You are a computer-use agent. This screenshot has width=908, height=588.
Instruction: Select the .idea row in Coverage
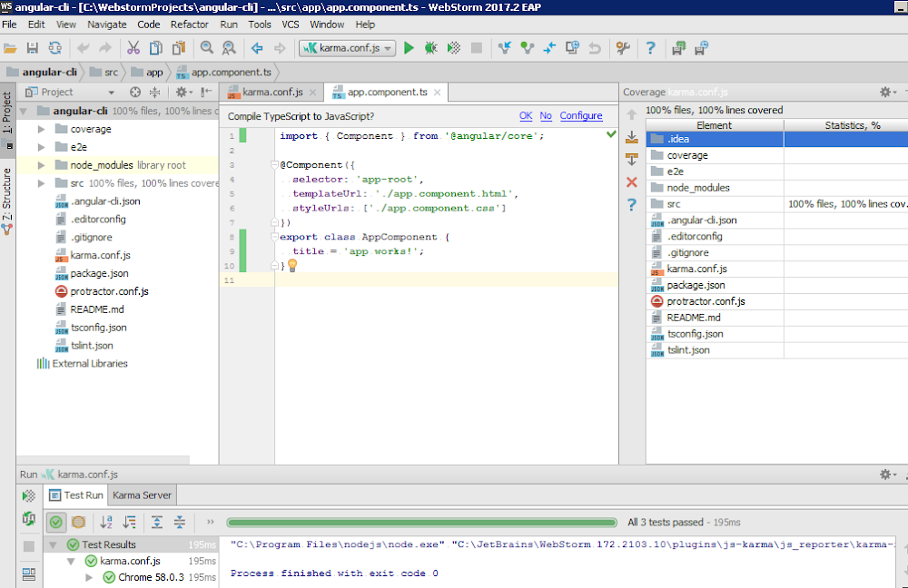(776, 139)
